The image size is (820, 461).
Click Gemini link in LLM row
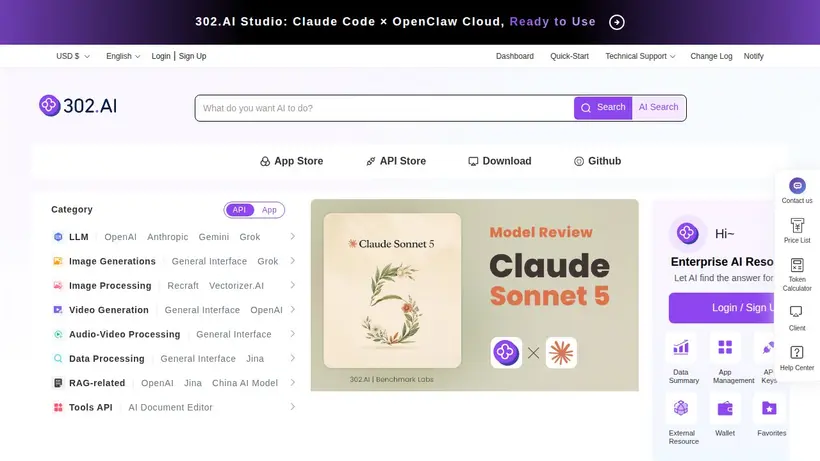[213, 237]
